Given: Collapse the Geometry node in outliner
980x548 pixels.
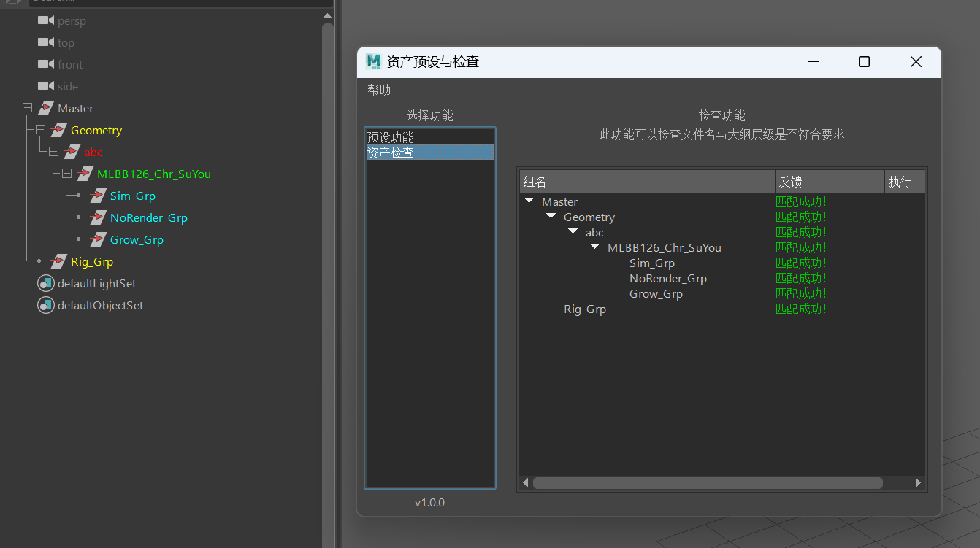Looking at the screenshot, I should pyautogui.click(x=40, y=130).
